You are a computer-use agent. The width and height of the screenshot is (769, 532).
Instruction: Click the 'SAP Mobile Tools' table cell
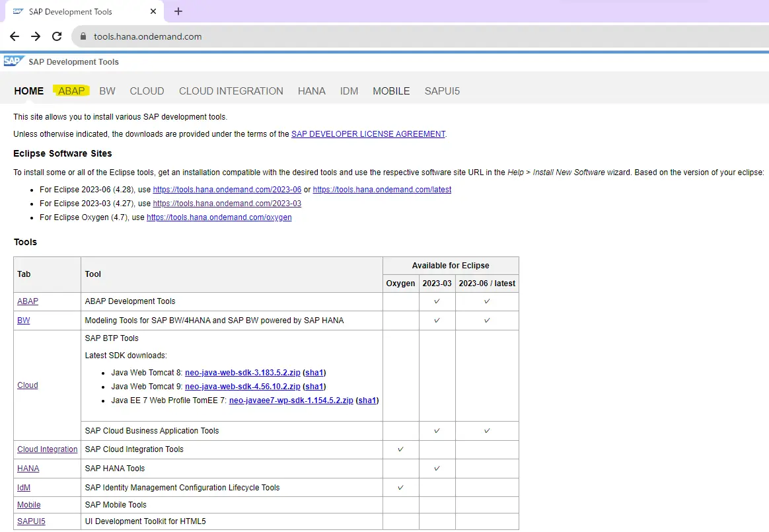pos(232,504)
